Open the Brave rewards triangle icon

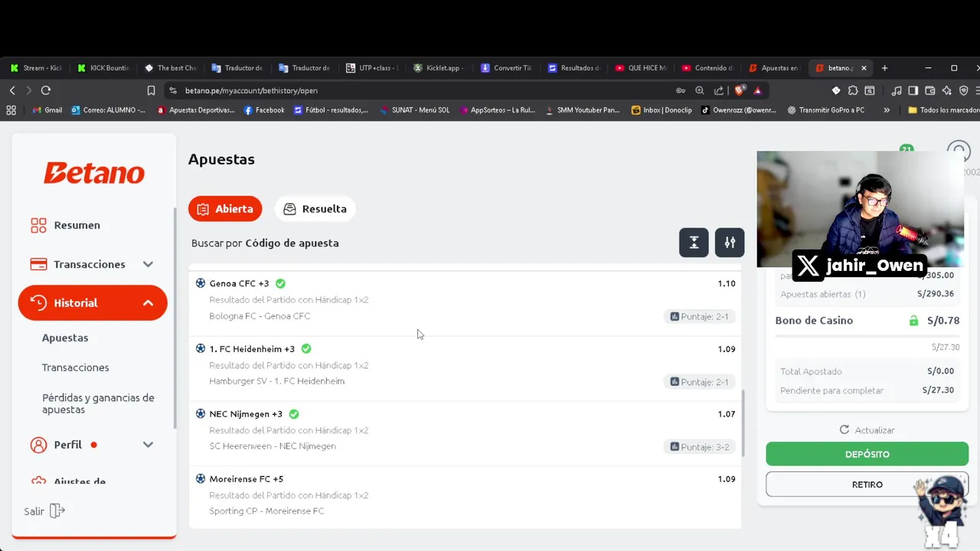tap(757, 90)
